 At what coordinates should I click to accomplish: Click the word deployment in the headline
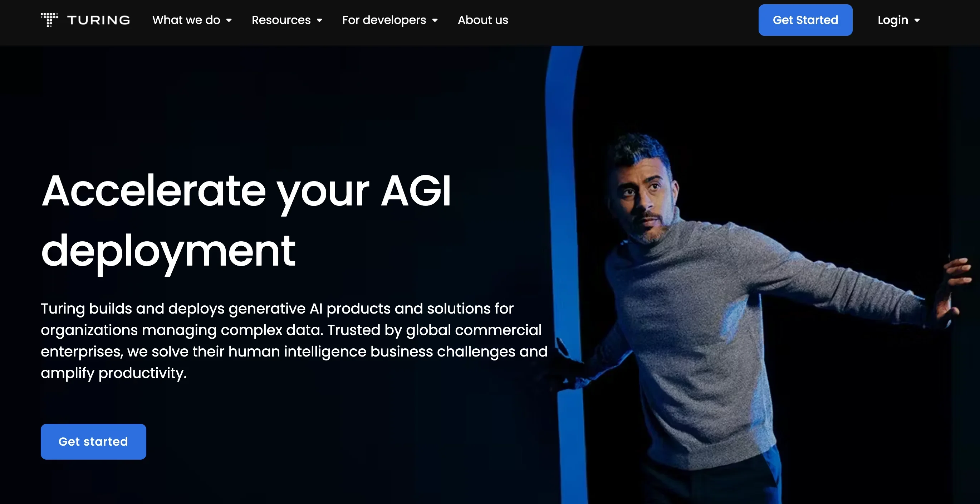click(168, 251)
